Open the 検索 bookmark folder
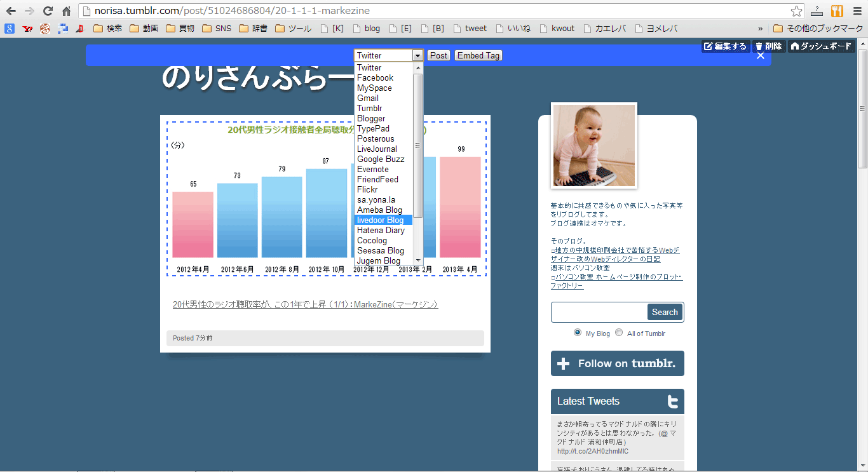The height and width of the screenshot is (472, 868). click(107, 28)
